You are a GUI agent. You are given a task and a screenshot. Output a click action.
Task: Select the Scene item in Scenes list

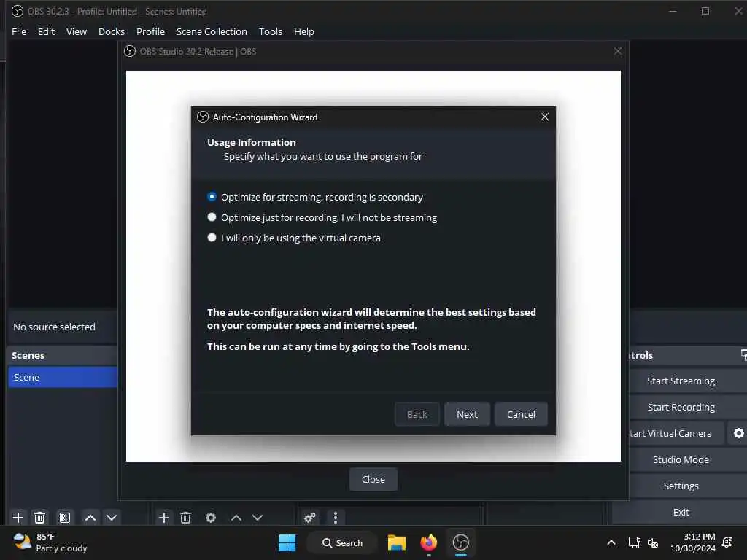tap(63, 377)
